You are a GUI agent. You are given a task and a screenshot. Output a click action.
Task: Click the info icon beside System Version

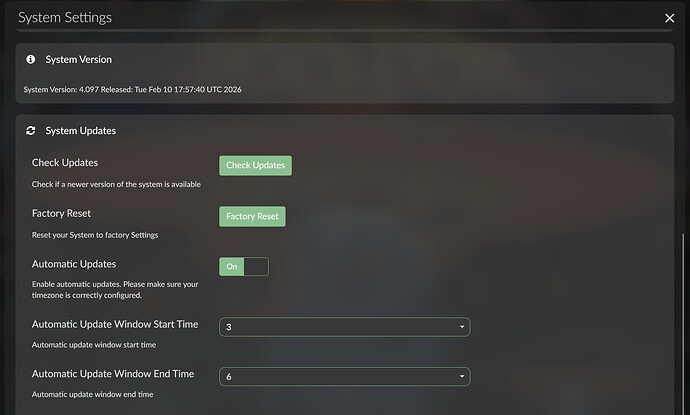pyautogui.click(x=31, y=60)
